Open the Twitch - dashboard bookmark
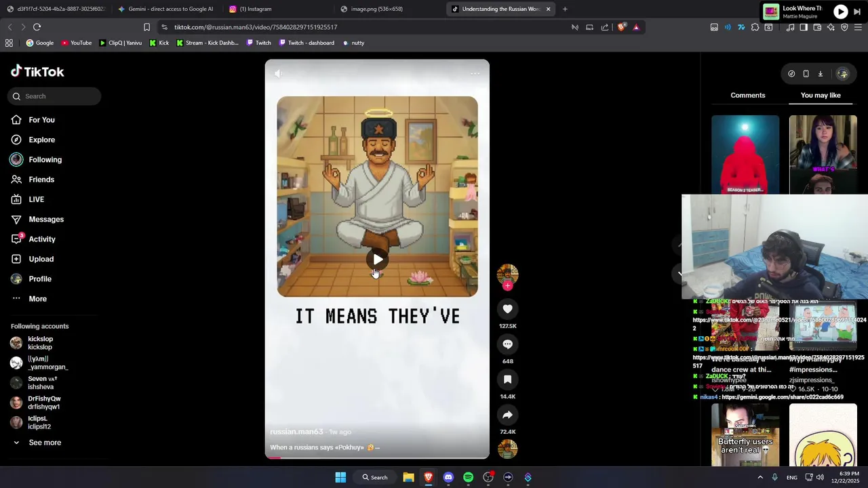The height and width of the screenshot is (488, 868). (x=306, y=43)
